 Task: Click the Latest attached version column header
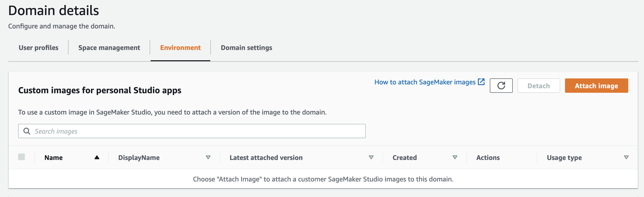pyautogui.click(x=266, y=158)
